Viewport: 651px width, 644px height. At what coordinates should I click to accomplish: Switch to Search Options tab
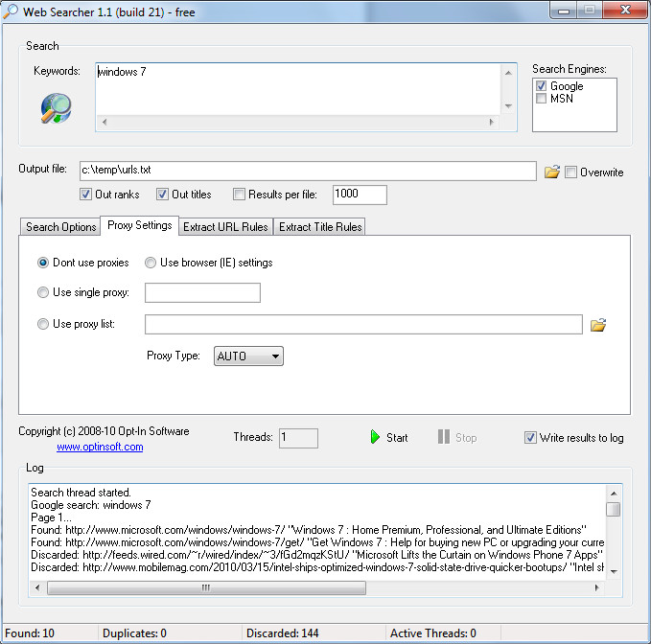pyautogui.click(x=60, y=226)
